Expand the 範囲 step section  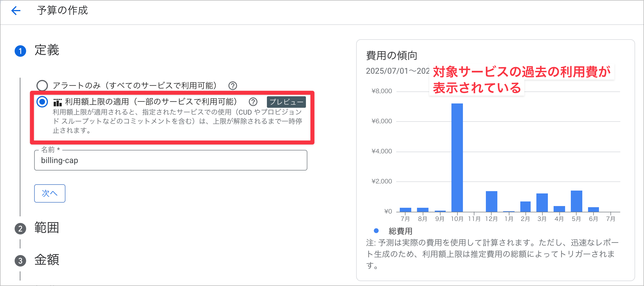pyautogui.click(x=47, y=228)
